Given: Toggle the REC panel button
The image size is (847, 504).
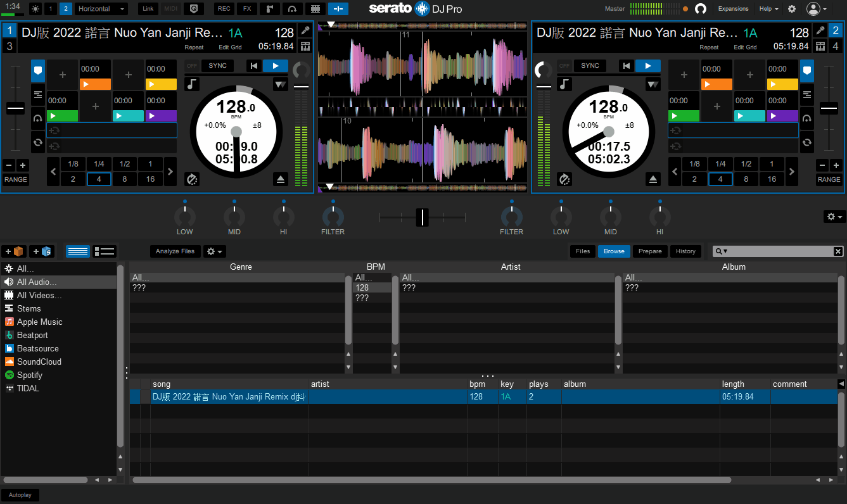Looking at the screenshot, I should (x=224, y=9).
